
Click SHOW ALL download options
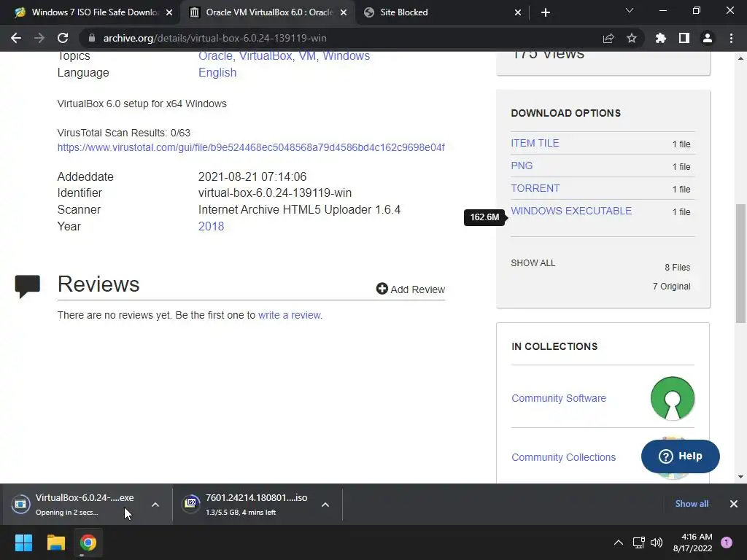(x=533, y=263)
